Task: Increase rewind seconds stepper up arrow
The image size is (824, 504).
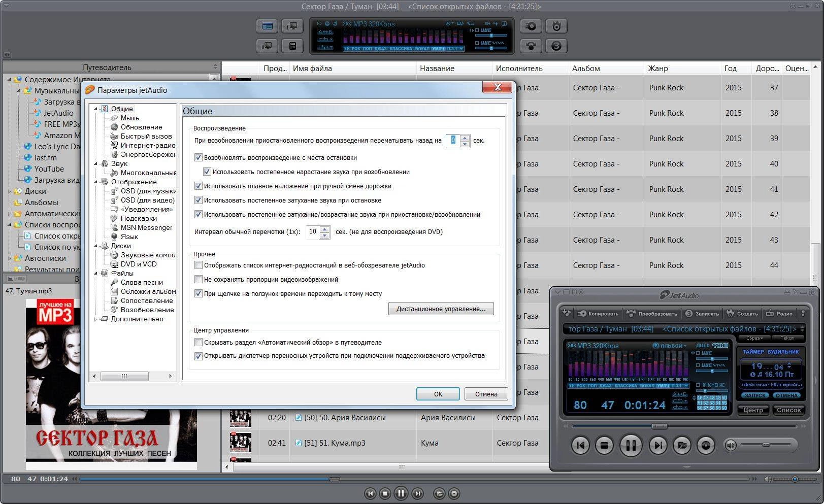Action: pos(465,137)
